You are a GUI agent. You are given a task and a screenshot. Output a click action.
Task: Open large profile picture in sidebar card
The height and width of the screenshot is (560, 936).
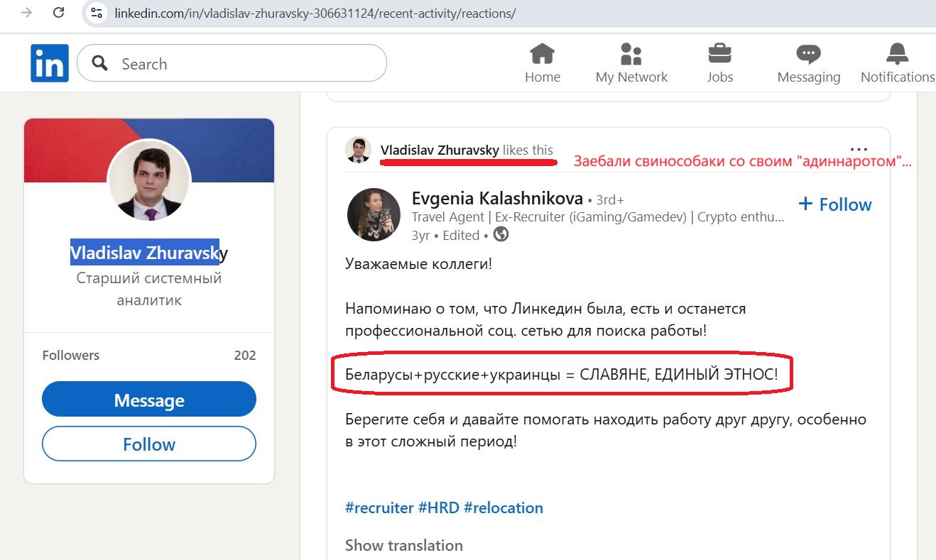click(149, 180)
